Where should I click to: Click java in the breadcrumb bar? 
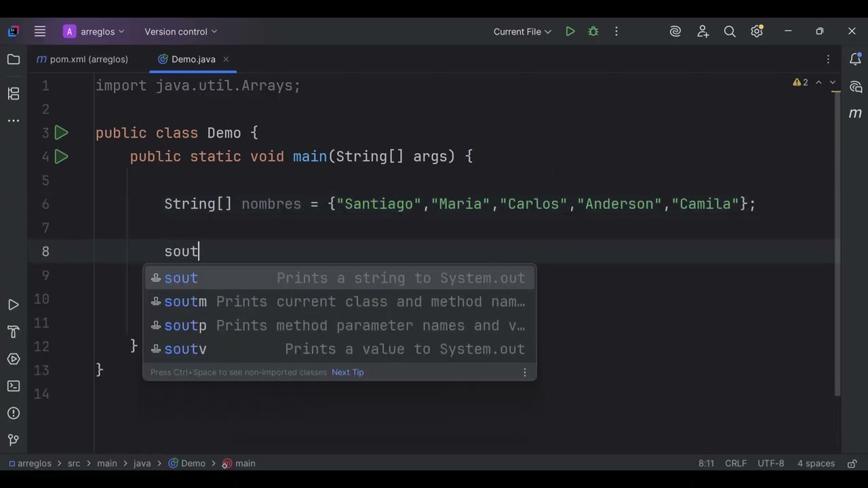coord(142,464)
